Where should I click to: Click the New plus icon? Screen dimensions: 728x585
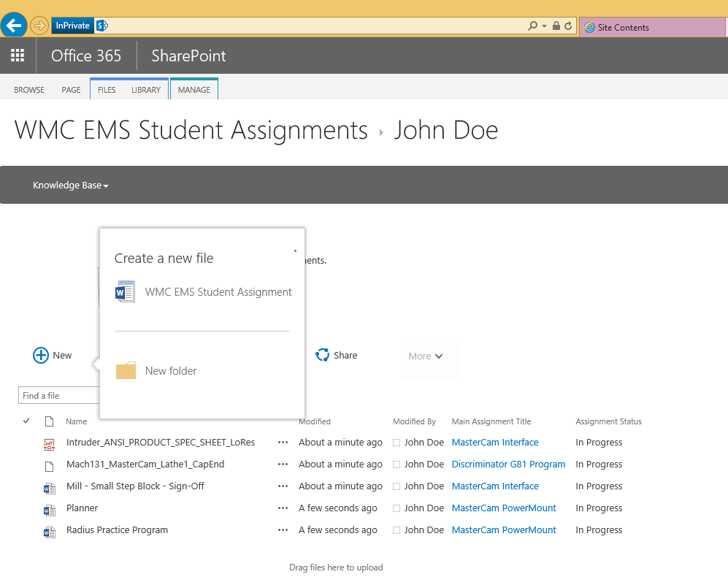(41, 356)
